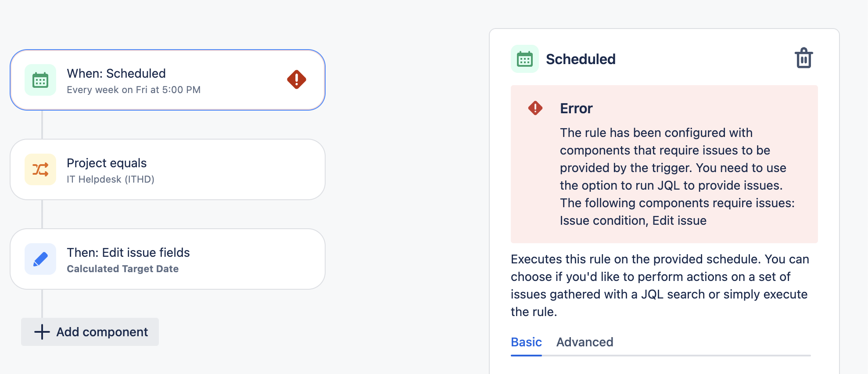Click the Add component button
868x374 pixels.
[x=90, y=332]
